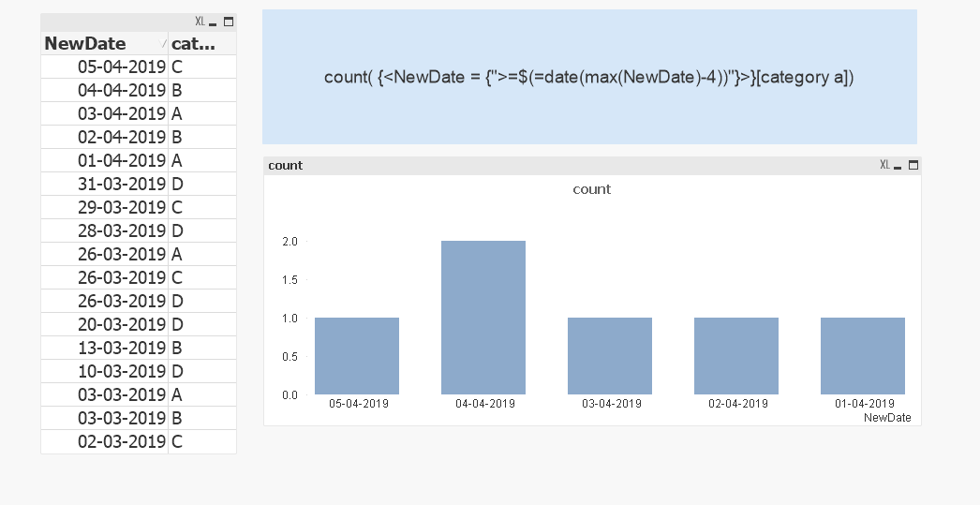Select table cell 05-04-2019
The height and width of the screenshot is (505, 980).
104,67
